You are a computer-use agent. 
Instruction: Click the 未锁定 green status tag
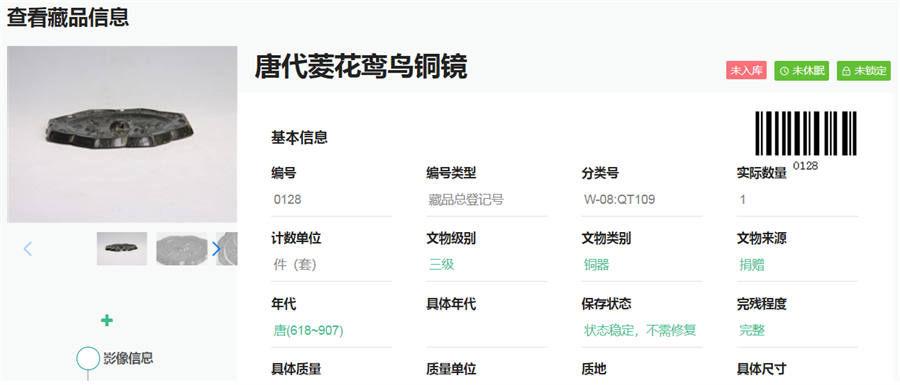point(864,71)
